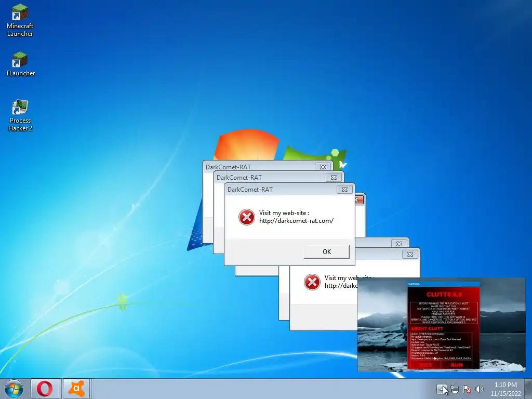This screenshot has height=399, width=532.
Task: Click the EXIT button in Clutt warning window
Action: (426, 365)
